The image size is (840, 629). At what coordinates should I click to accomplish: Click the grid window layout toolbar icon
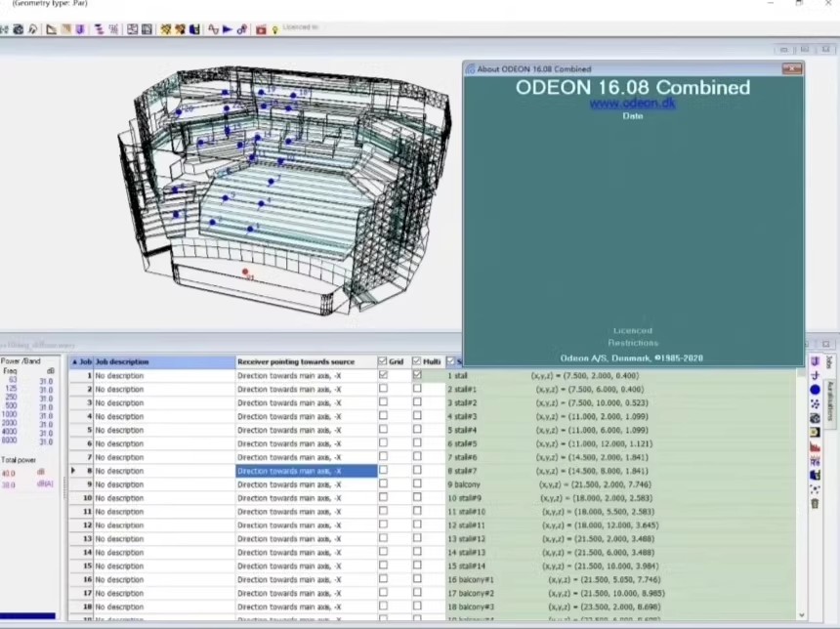132,29
